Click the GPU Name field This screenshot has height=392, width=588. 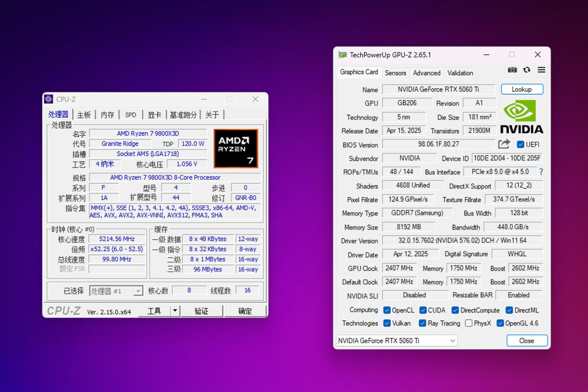click(x=438, y=89)
